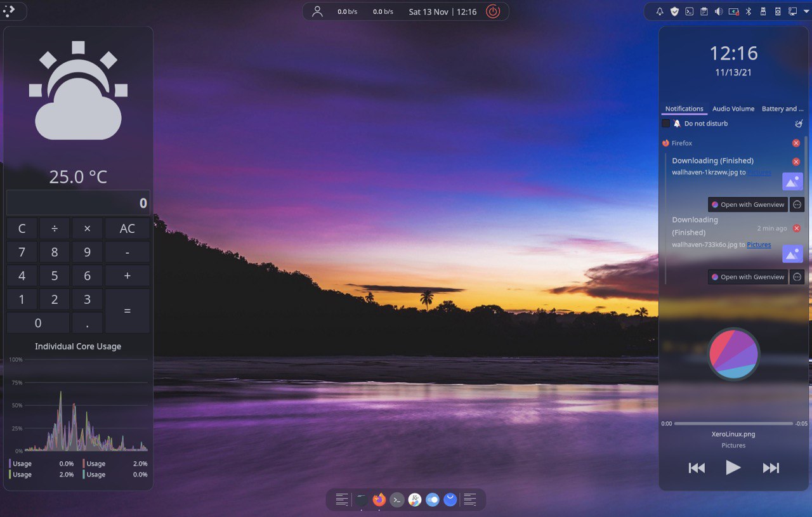Dismiss the wallhaven-733k6o.jpg download notification
This screenshot has width=812, height=517.
[x=797, y=228]
